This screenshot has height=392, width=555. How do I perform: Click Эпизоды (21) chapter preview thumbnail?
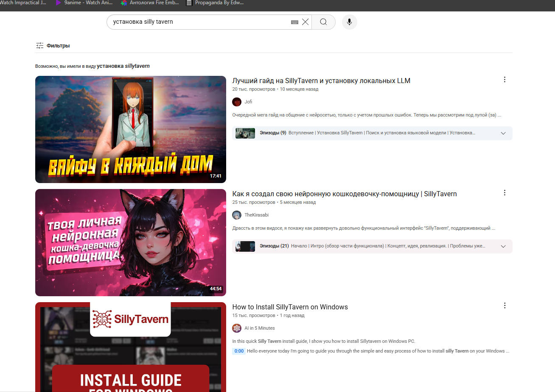245,246
